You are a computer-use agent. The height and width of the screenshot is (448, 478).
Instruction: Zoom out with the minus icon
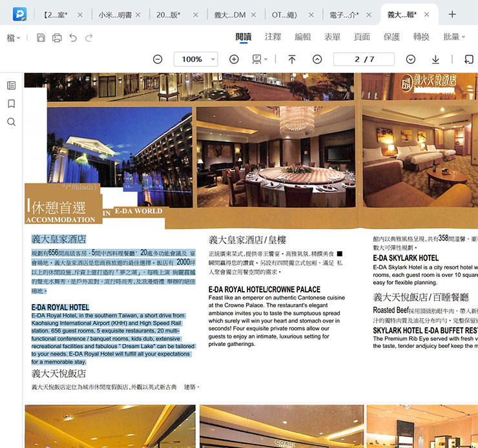[x=158, y=59]
